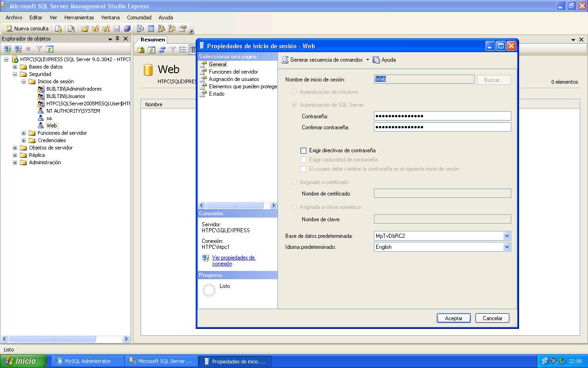Screen dimensions: 588x368
Task: Refresh the Explorador de objetos tree
Action: 50,49
